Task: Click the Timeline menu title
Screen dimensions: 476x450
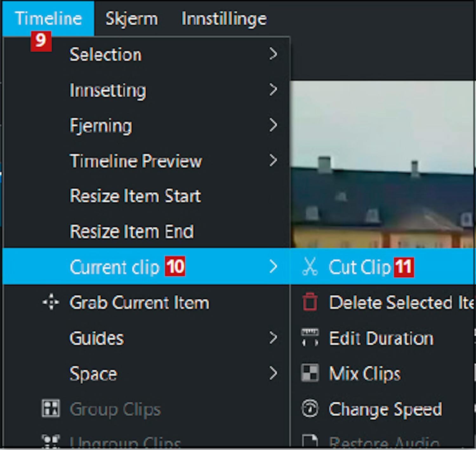Action: point(48,18)
